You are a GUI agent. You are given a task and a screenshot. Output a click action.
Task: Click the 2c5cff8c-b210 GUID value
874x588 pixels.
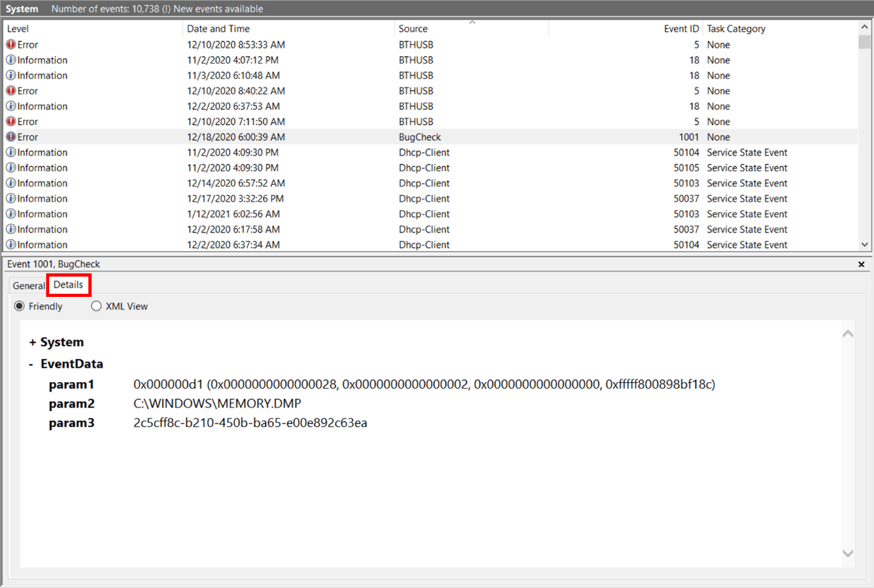(x=250, y=423)
